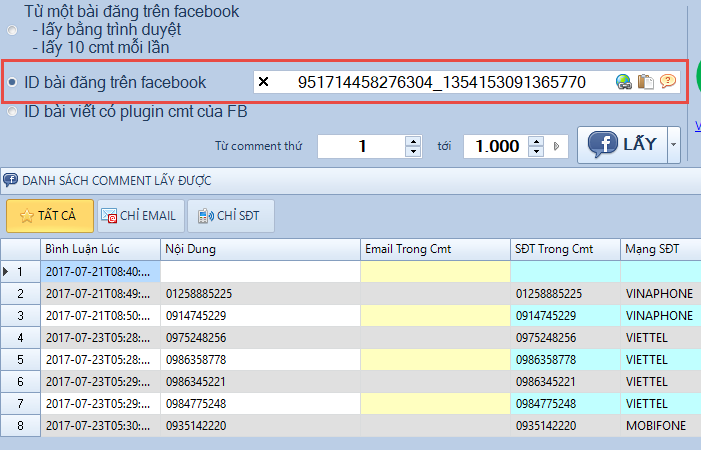Viewport: 701px width, 450px height.
Task: Click the Facebook icon in comment list header
Action: (10, 181)
